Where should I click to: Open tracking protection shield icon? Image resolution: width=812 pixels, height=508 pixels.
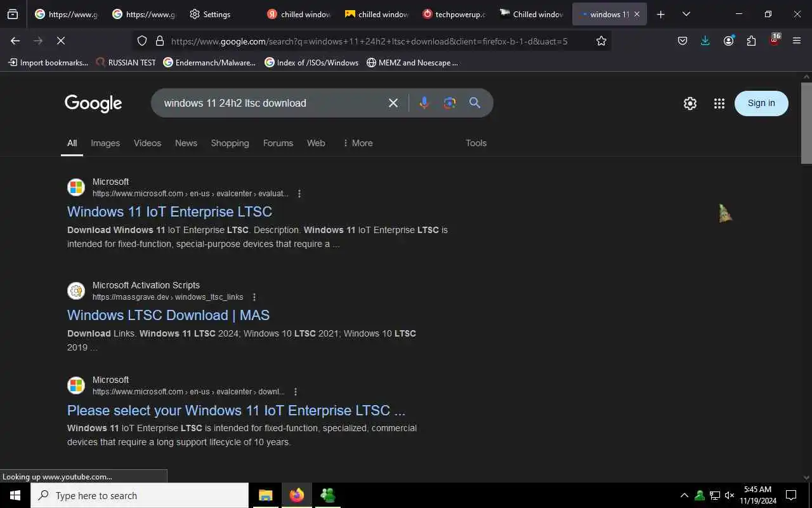(142, 41)
